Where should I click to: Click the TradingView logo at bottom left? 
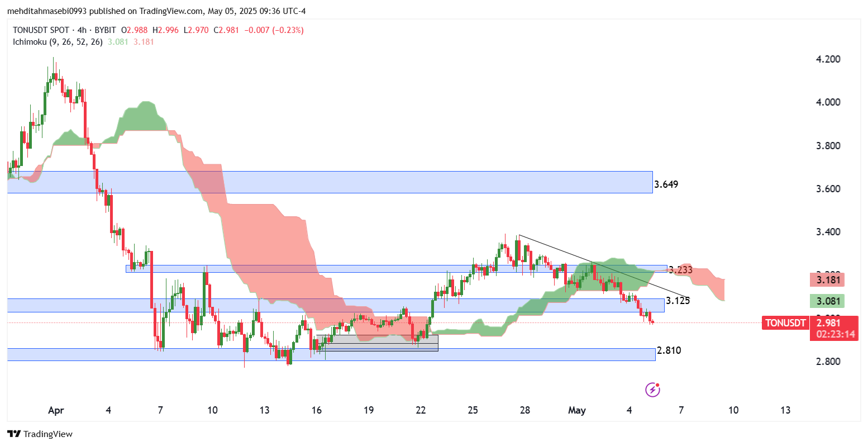40,434
